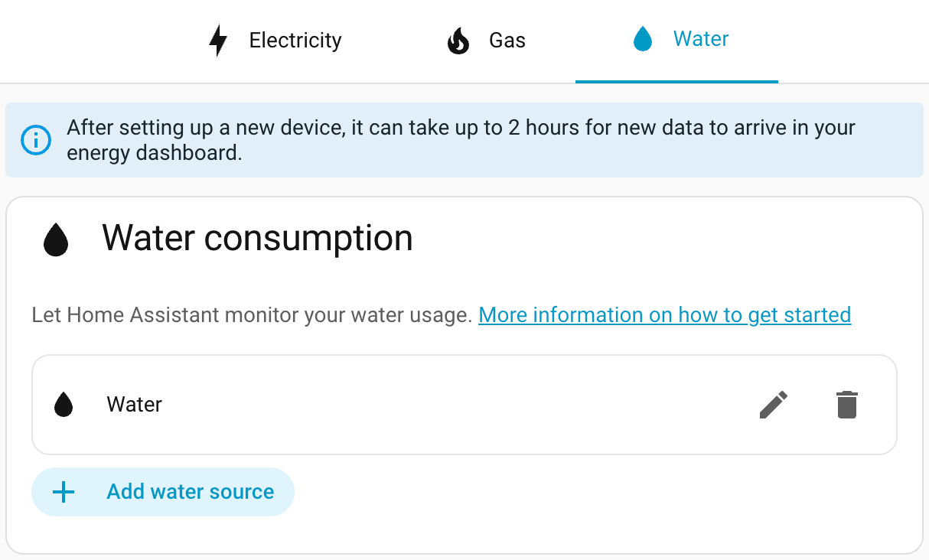
Task: Click the Add water source button
Action: coord(162,492)
